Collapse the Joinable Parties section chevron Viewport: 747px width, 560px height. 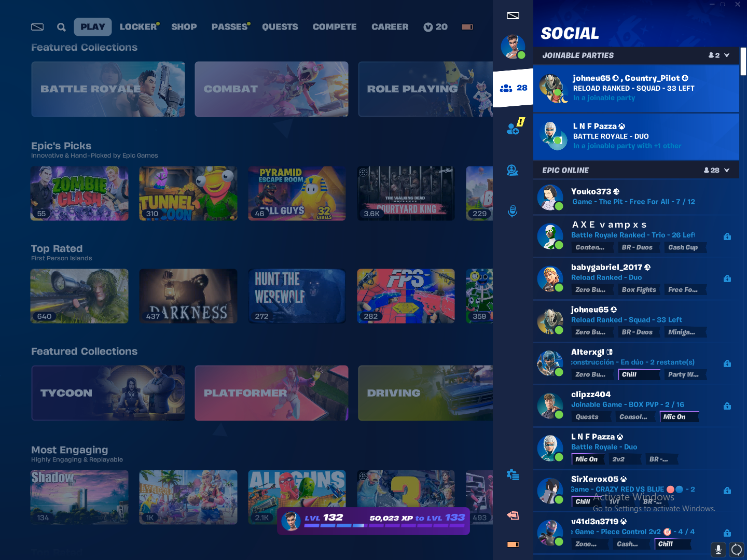[727, 55]
